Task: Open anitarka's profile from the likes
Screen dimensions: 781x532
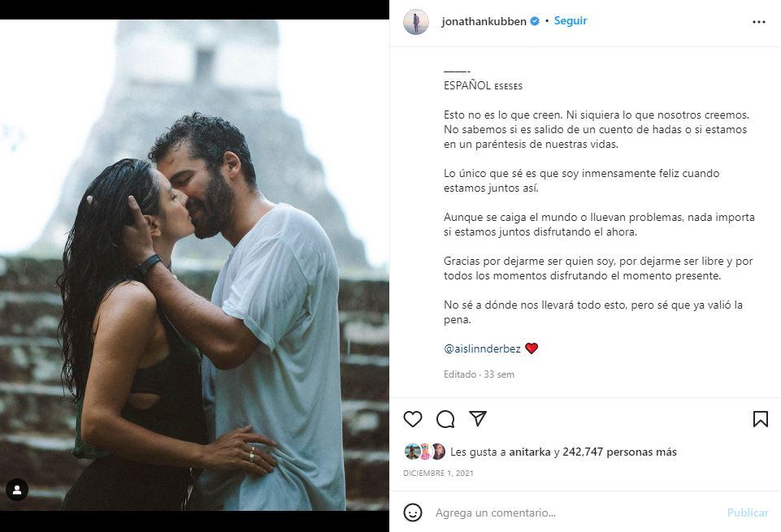Action: pos(529,452)
